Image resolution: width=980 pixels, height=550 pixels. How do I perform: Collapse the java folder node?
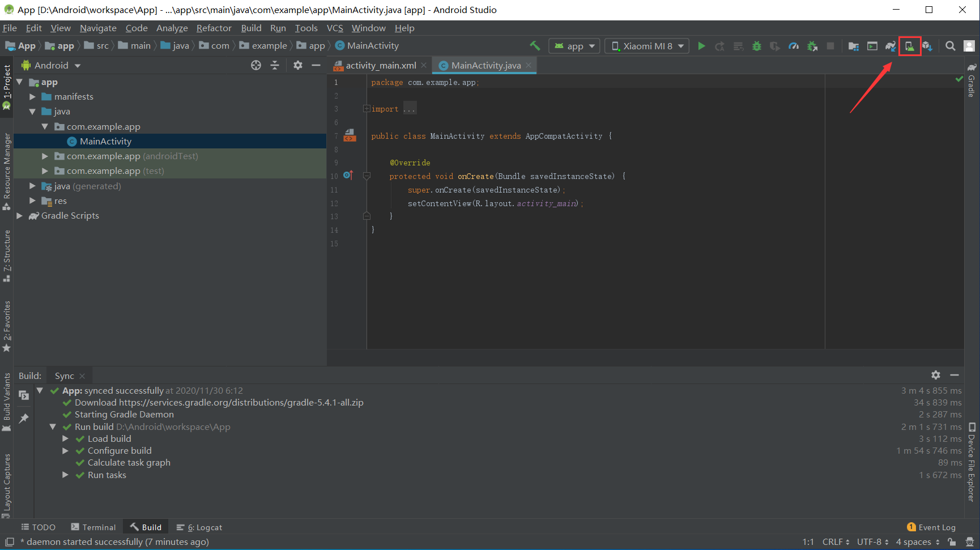click(x=32, y=112)
